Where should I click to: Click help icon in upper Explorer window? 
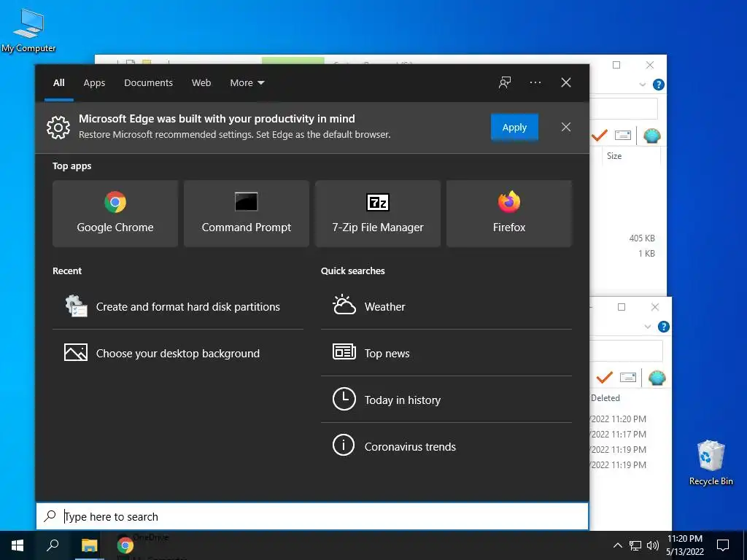[659, 85]
